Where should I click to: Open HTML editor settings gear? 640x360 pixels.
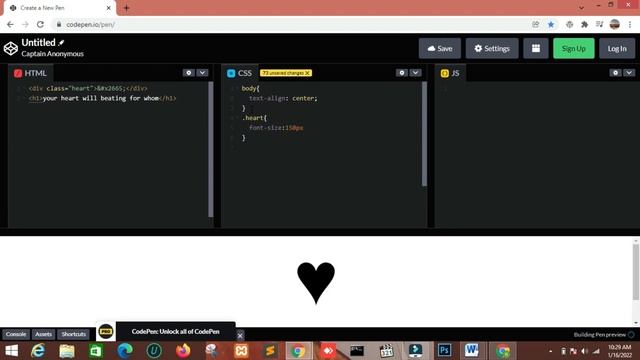(188, 73)
